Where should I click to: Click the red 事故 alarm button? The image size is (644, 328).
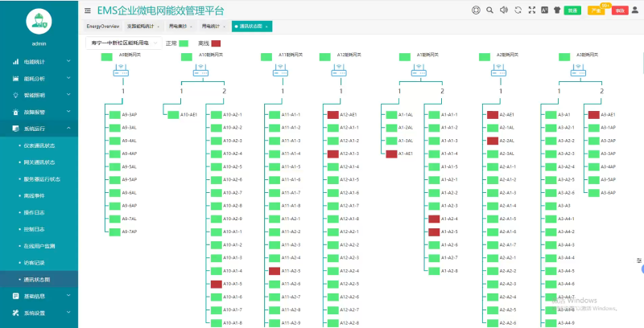click(620, 11)
